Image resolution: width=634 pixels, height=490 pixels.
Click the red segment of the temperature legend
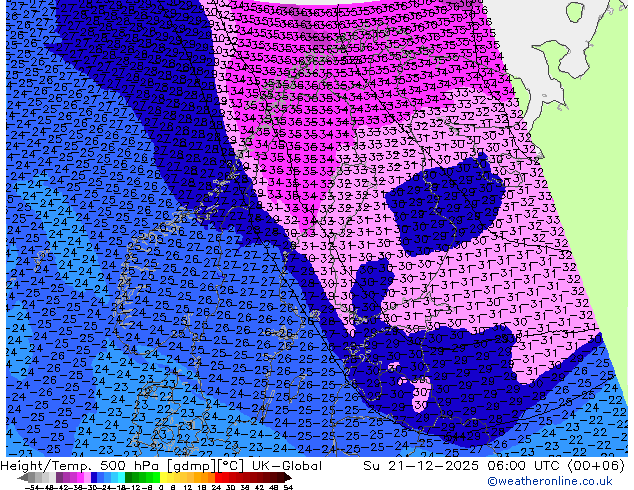218,478
